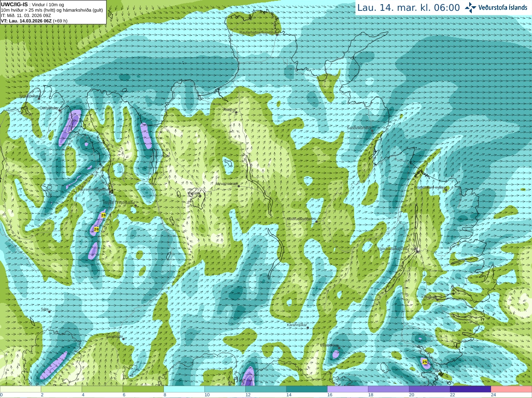Click the Reykir í Fnjóskadal station label
This screenshot has width=532, height=398.
tap(119, 203)
